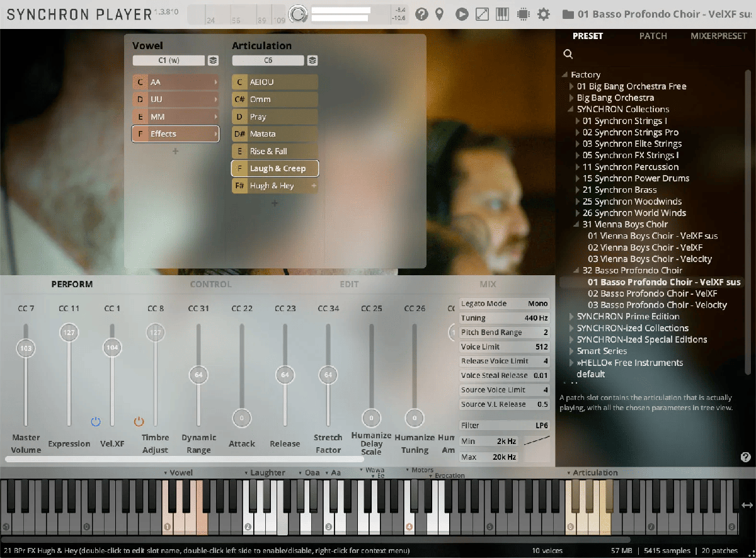This screenshot has height=558, width=756.
Task: Click the resize window arrows icon
Action: tap(482, 14)
